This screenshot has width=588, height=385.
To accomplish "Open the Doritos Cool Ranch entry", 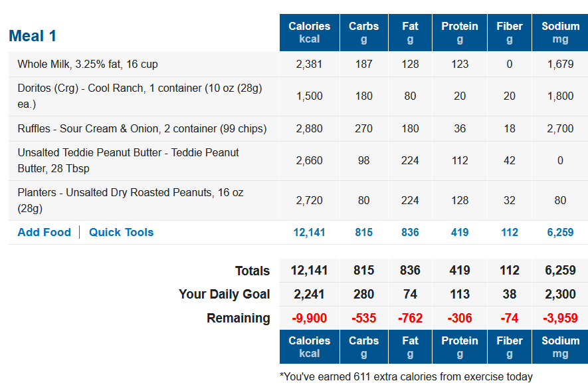I will [x=140, y=96].
